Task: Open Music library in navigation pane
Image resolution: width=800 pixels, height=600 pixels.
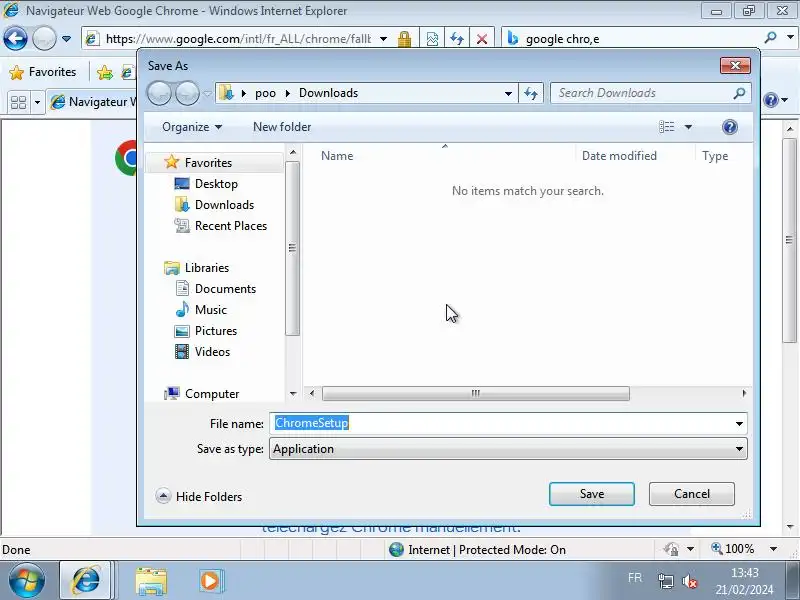Action: (211, 310)
